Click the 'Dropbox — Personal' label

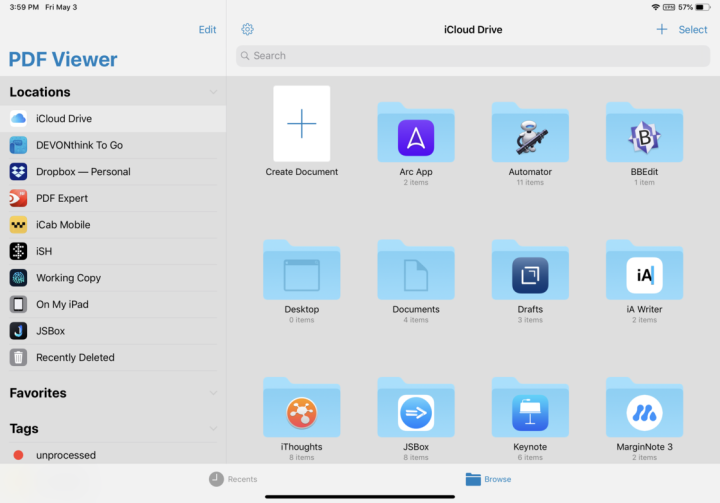[x=83, y=172]
